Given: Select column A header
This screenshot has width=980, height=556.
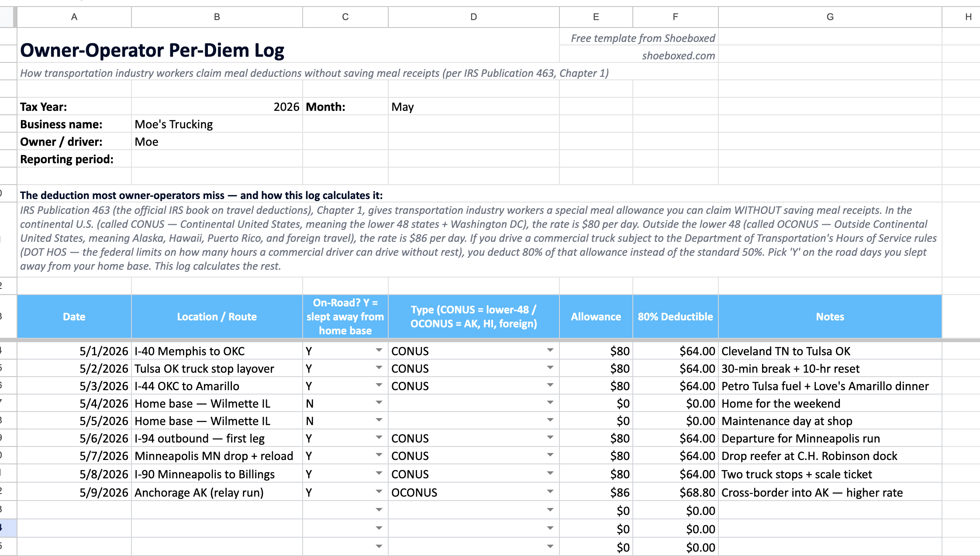Looking at the screenshot, I should 74,17.
